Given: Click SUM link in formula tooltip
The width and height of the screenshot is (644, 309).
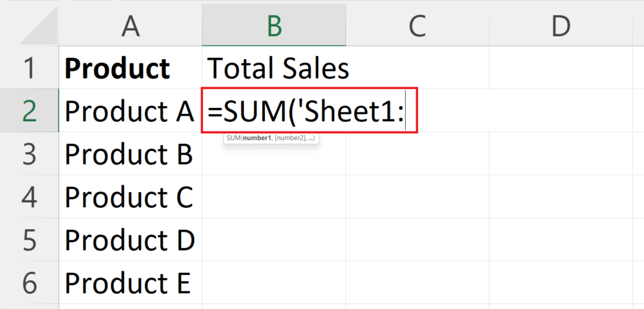Looking at the screenshot, I should click(x=233, y=138).
